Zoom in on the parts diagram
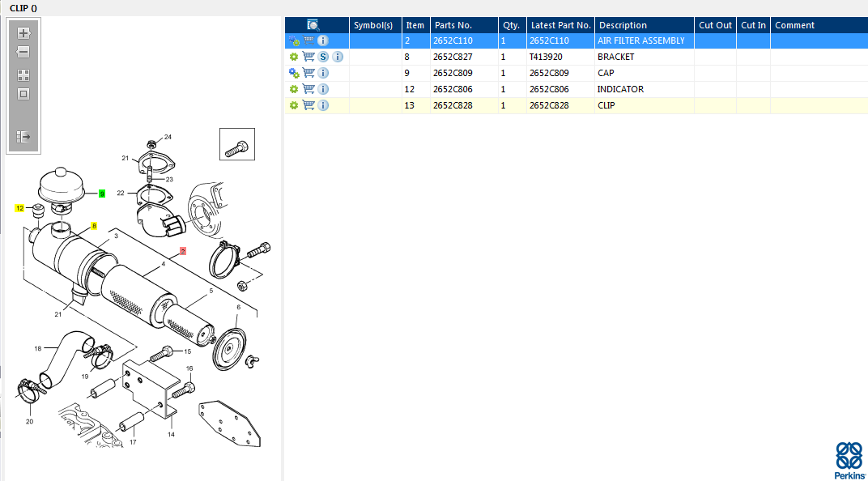Viewport: 868px width, 481px height. point(23,33)
